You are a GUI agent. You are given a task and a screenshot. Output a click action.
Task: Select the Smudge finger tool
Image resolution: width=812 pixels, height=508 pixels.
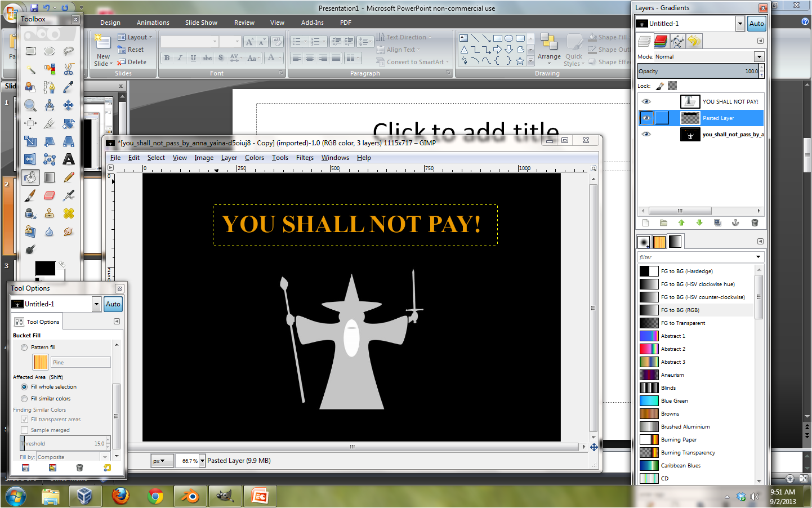coord(68,231)
